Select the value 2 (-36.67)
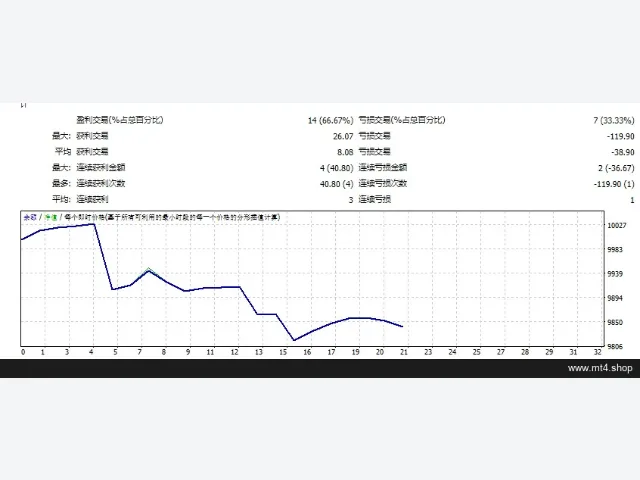This screenshot has width=640, height=480. (616, 168)
